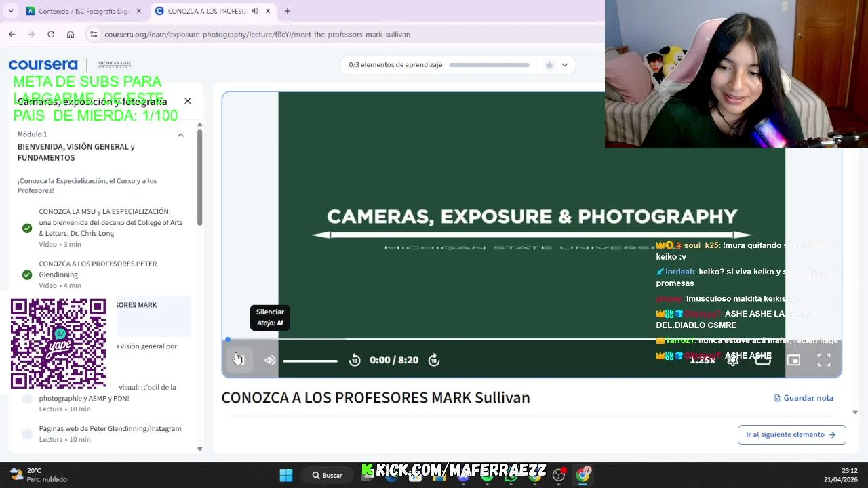
Task: Mute the video with the speaker icon
Action: click(x=270, y=360)
